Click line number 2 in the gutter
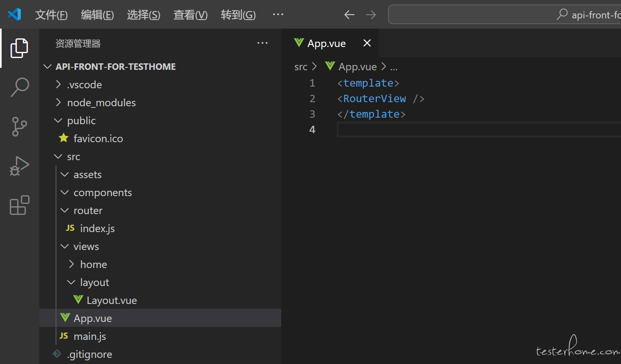Screen dimensions: 621x364 click(312, 98)
